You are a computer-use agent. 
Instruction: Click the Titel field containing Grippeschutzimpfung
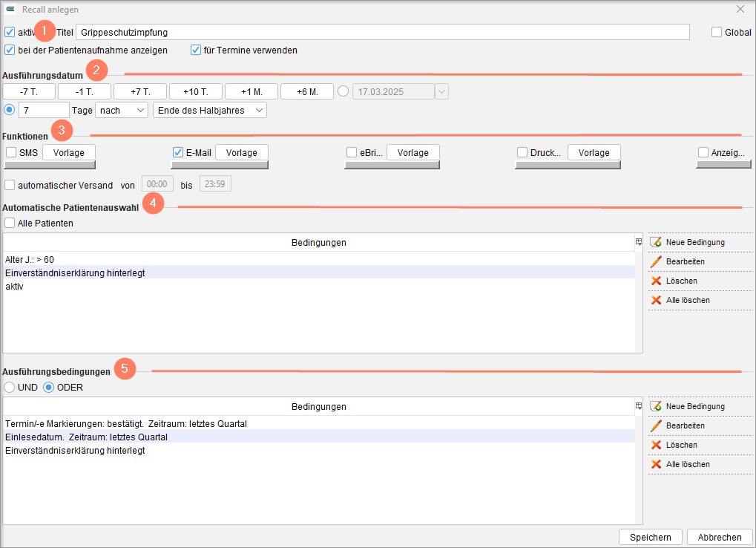click(x=383, y=33)
